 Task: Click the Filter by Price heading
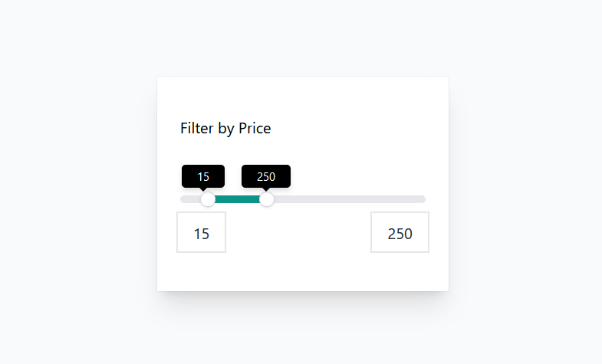click(x=225, y=128)
